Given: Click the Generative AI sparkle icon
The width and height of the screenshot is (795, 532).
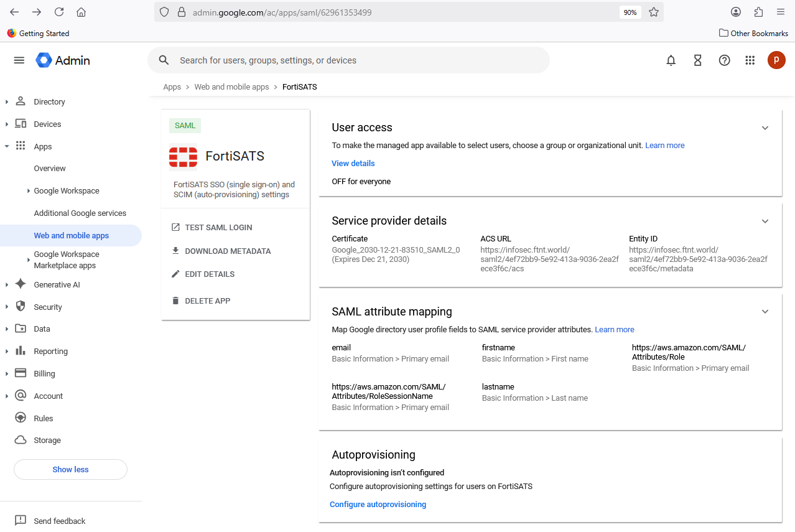Looking at the screenshot, I should click(x=21, y=284).
